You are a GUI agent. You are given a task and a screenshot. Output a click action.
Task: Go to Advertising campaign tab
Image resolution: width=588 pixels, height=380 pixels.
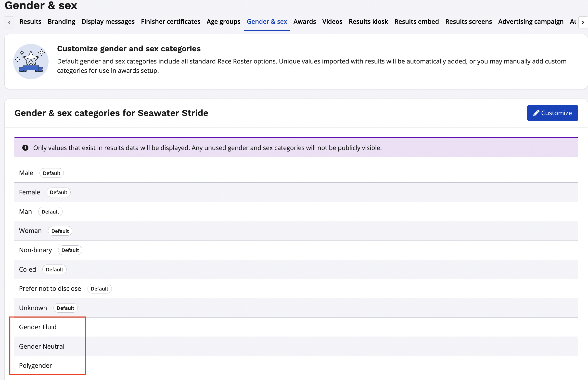point(531,22)
